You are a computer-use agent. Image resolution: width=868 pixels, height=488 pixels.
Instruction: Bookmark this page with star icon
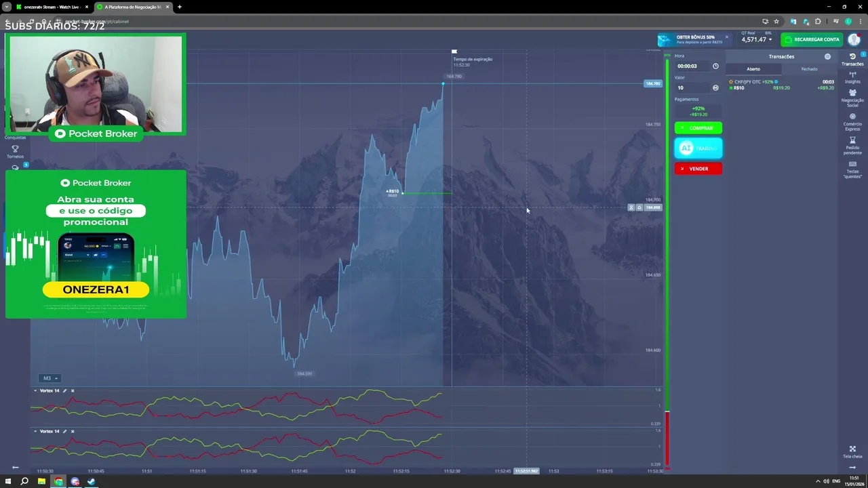(x=776, y=21)
